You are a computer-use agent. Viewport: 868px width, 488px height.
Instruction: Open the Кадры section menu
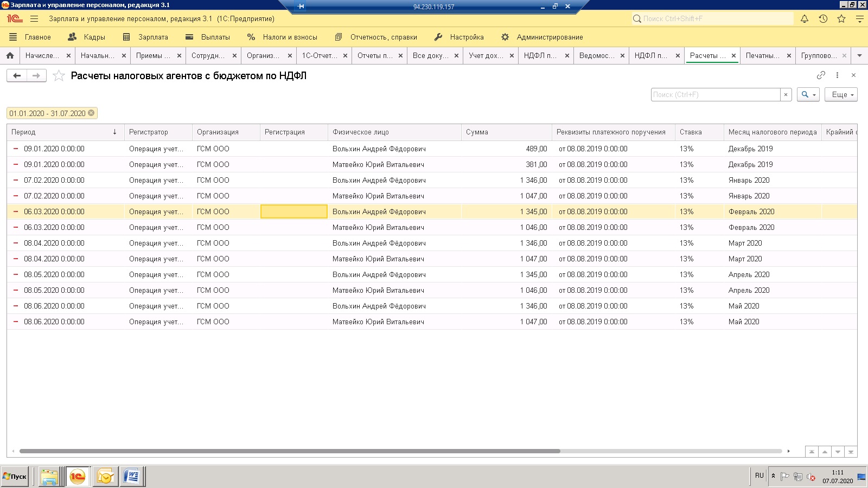click(87, 37)
